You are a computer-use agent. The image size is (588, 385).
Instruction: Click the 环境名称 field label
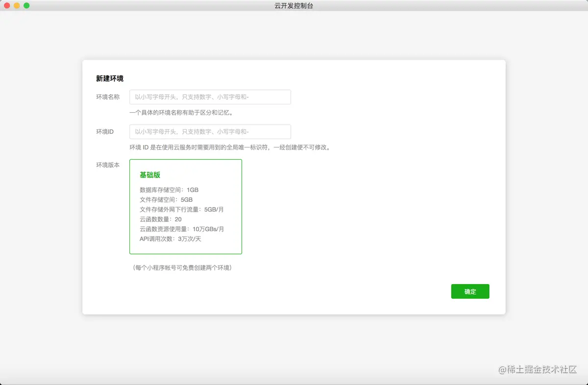[108, 97]
